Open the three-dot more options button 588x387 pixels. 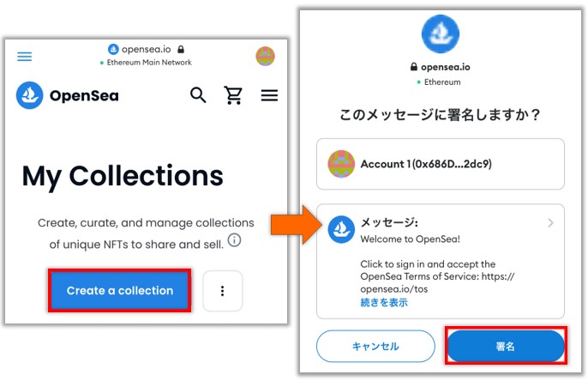(223, 291)
